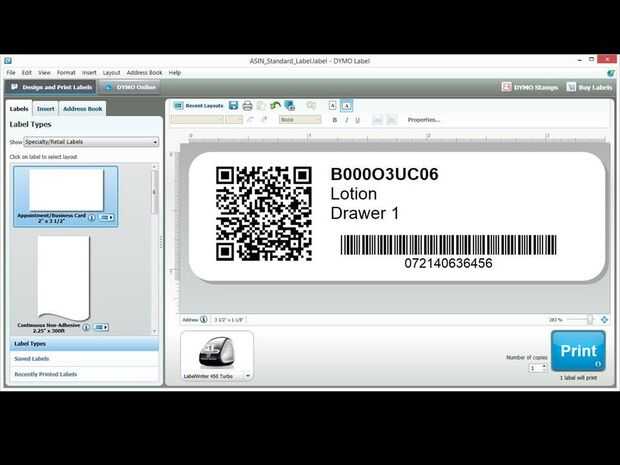Select the 'Lotion' text line on label

tap(353, 194)
